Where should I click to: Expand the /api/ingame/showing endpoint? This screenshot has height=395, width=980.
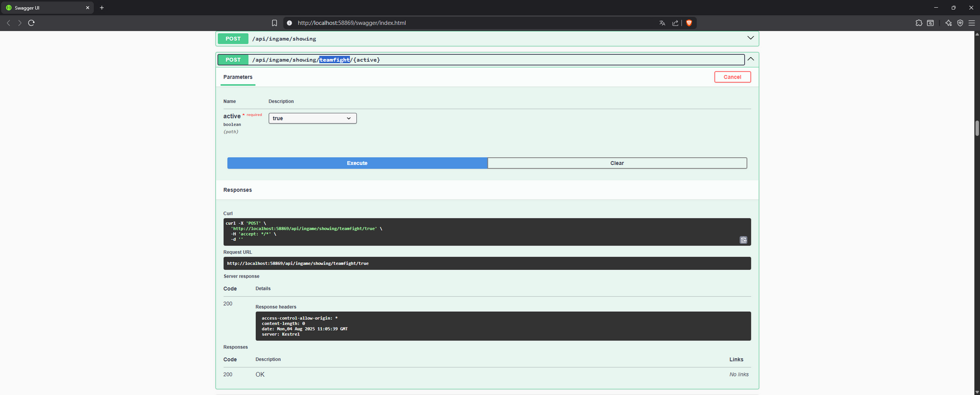750,38
